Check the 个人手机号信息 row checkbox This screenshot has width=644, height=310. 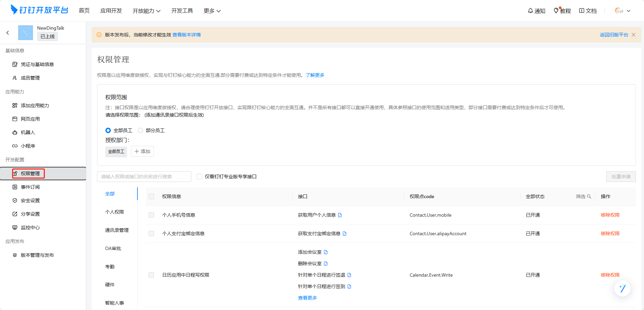coord(151,215)
